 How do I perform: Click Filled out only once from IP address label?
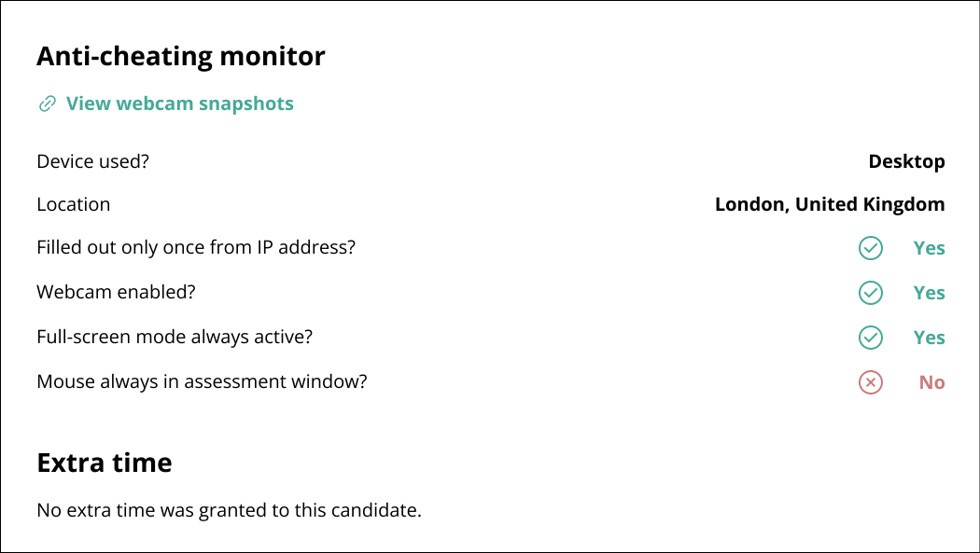click(x=196, y=248)
